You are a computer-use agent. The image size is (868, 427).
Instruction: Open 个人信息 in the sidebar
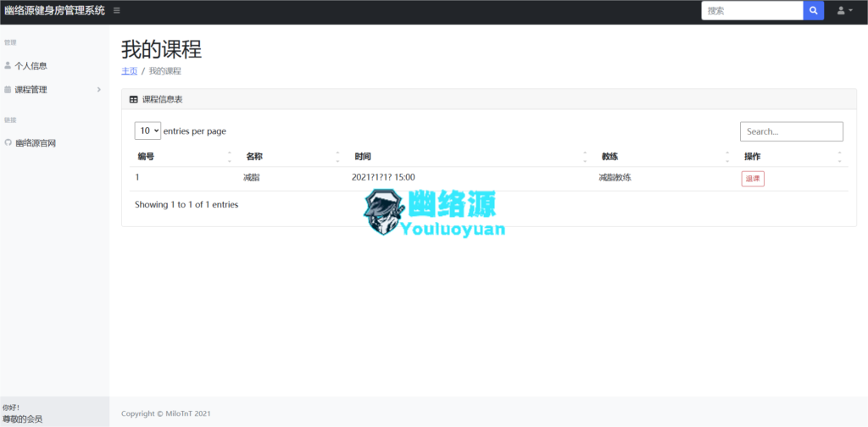(31, 66)
